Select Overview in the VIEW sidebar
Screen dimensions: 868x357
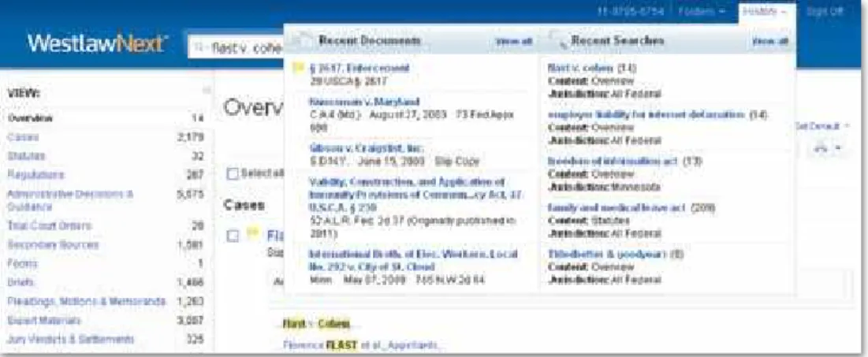pyautogui.click(x=31, y=118)
